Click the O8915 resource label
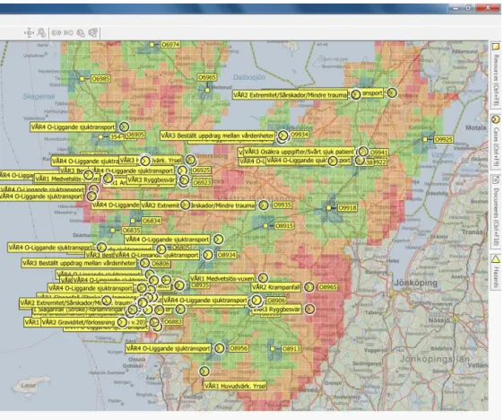 pyautogui.click(x=284, y=226)
